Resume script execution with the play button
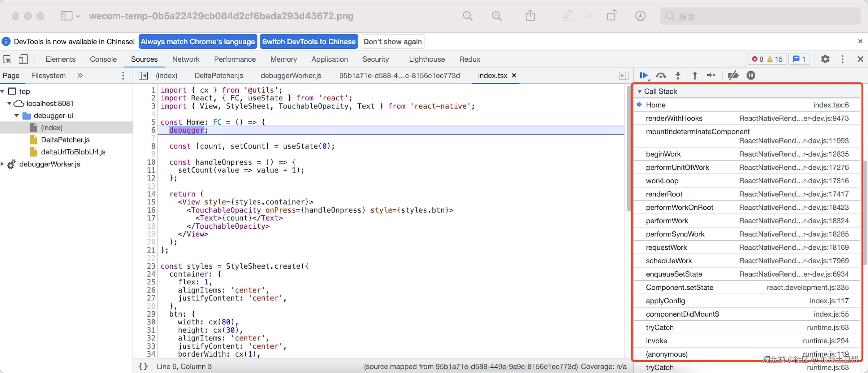Viewport: 868px width, 373px height. coord(643,76)
